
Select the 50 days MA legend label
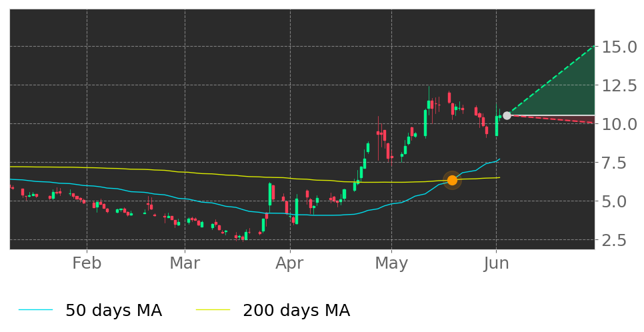[x=114, y=310]
